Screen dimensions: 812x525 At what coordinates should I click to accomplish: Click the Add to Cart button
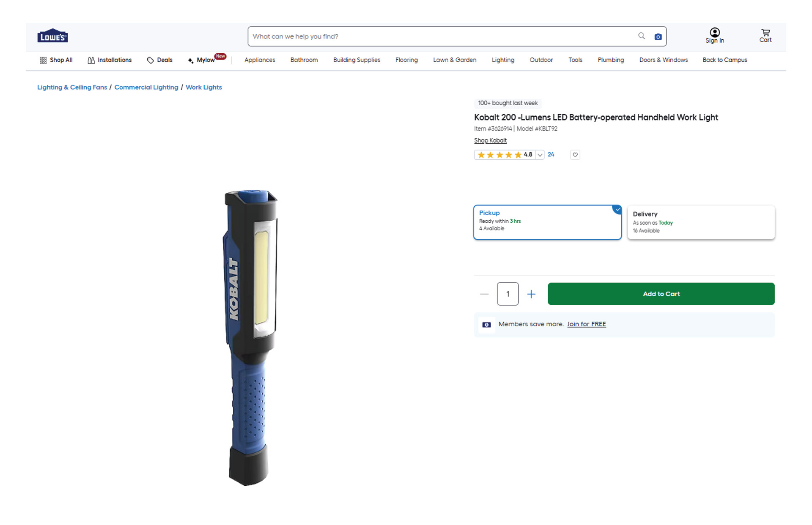tap(661, 294)
